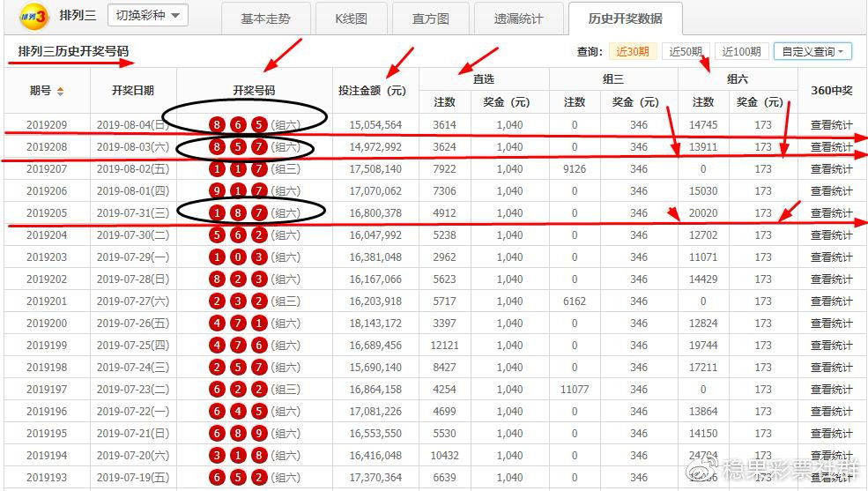Sort by 期号 using the sort arrows
This screenshot has width=868, height=491.
60,92
